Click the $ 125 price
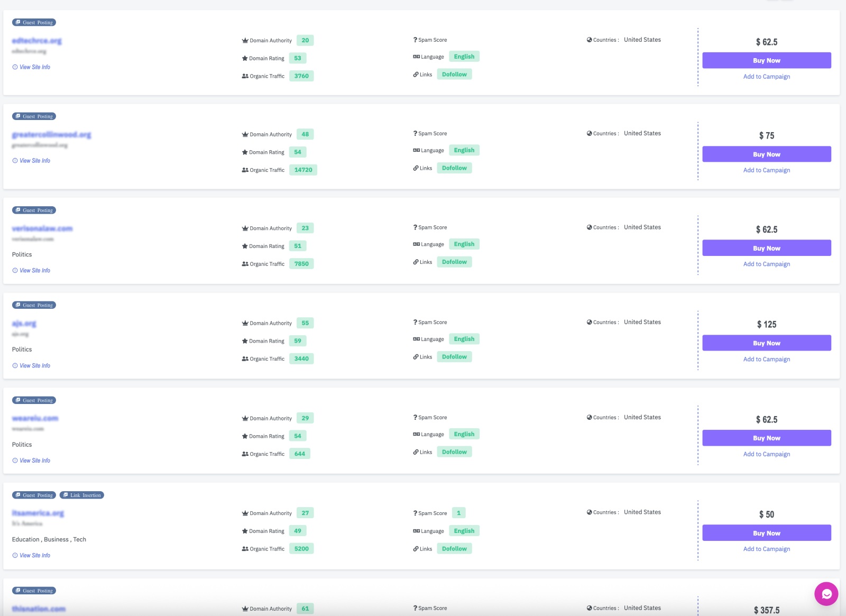The image size is (846, 616). click(x=767, y=325)
